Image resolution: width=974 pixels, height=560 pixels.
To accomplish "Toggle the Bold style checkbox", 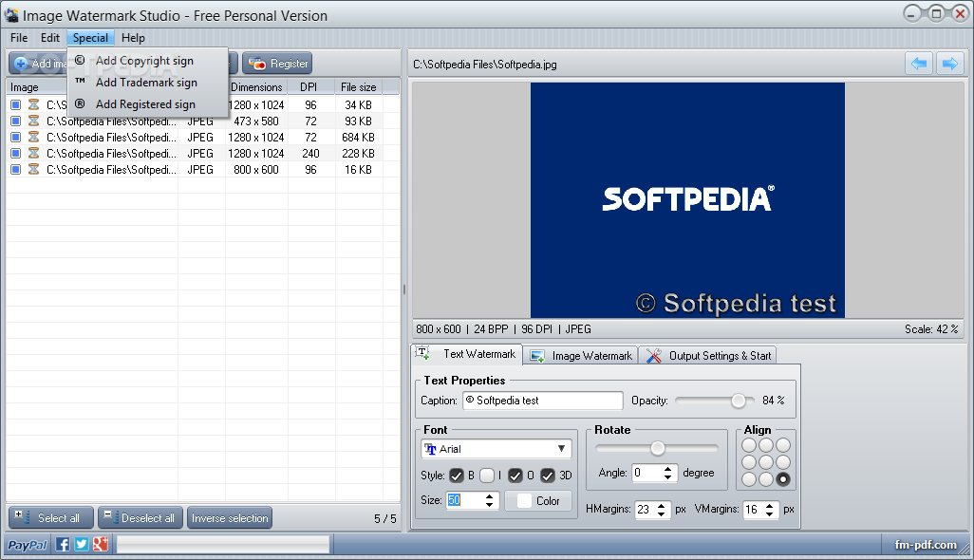I will [457, 476].
